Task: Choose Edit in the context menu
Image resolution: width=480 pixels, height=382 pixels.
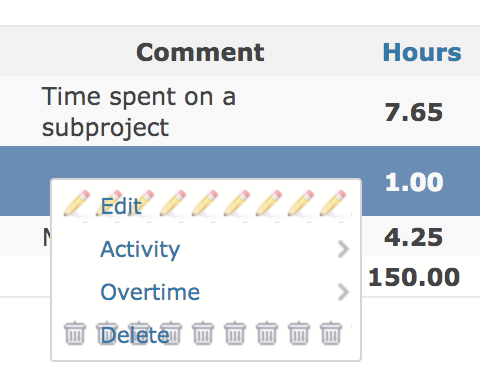Action: pyautogui.click(x=121, y=206)
